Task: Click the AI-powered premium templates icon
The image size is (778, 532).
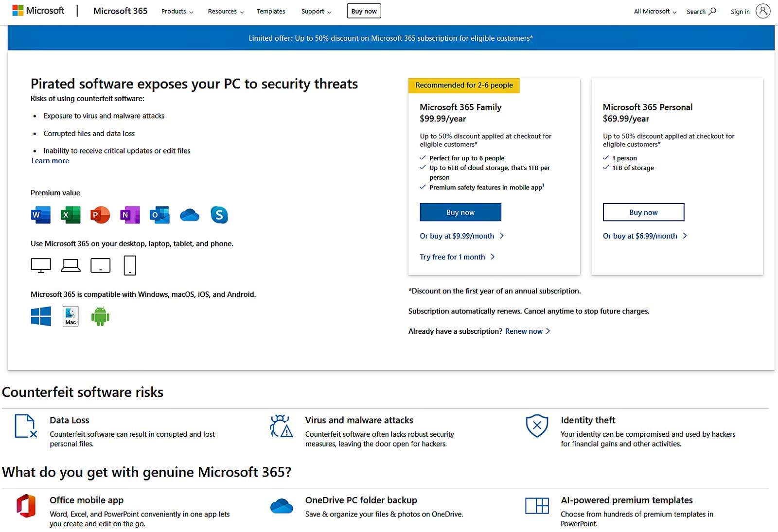Action: click(x=537, y=506)
